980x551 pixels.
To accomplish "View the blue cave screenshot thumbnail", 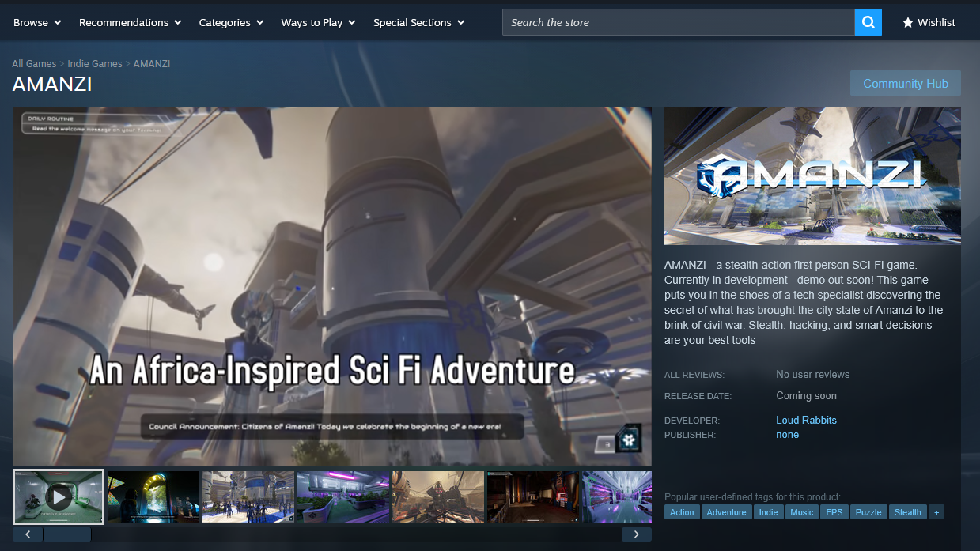I will click(153, 497).
